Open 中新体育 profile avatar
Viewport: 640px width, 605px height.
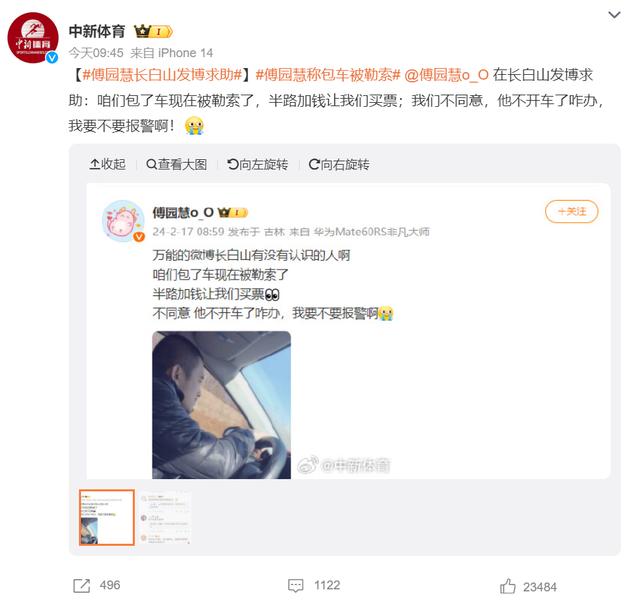tap(33, 38)
